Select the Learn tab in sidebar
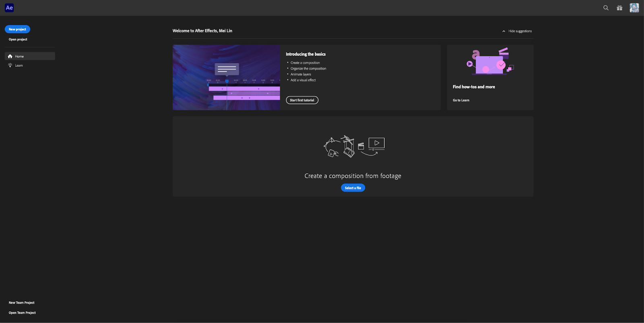 coord(30,65)
